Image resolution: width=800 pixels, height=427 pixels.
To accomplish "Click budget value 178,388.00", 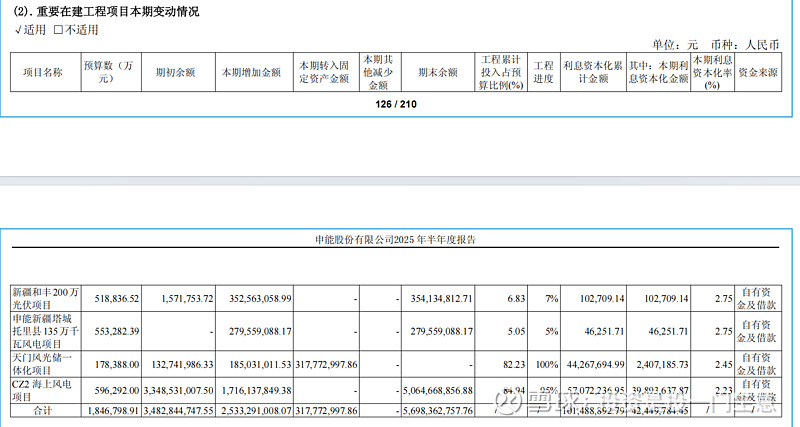I will pos(116,365).
